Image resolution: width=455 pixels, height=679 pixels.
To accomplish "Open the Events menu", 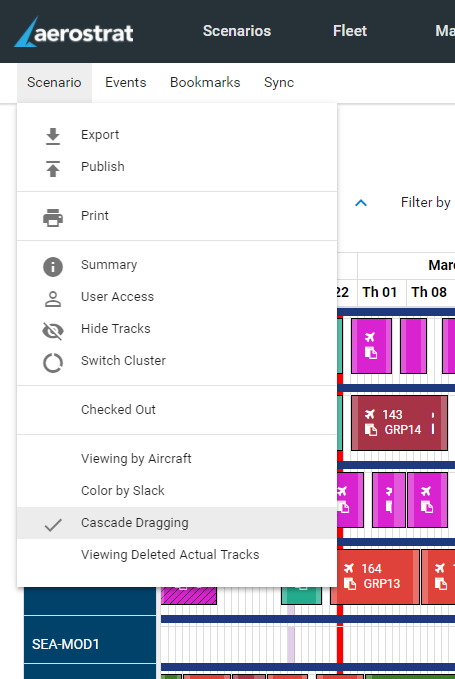I will [x=126, y=83].
